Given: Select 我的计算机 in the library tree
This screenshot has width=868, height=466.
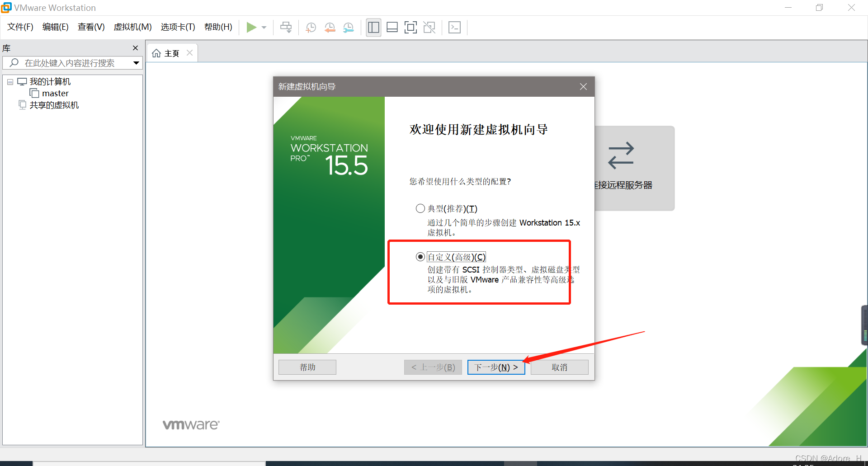Looking at the screenshot, I should tap(50, 82).
